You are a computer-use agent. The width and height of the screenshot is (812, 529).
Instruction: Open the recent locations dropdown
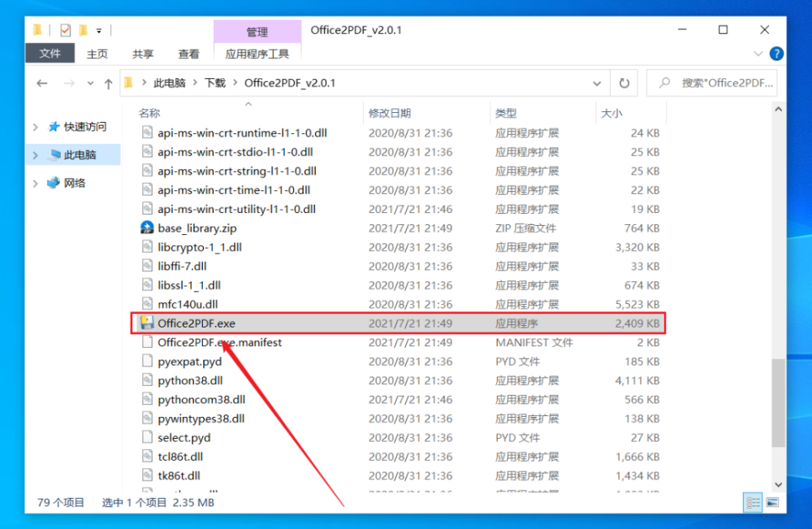[x=91, y=83]
